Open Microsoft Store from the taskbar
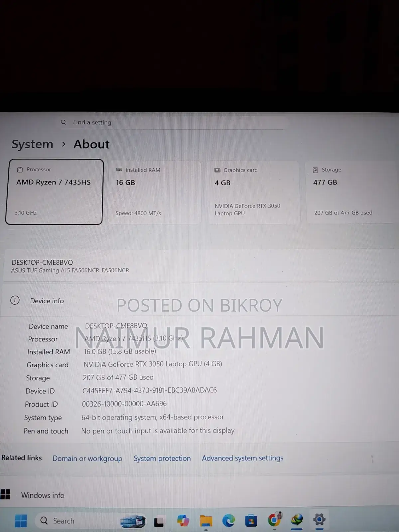 click(251, 521)
